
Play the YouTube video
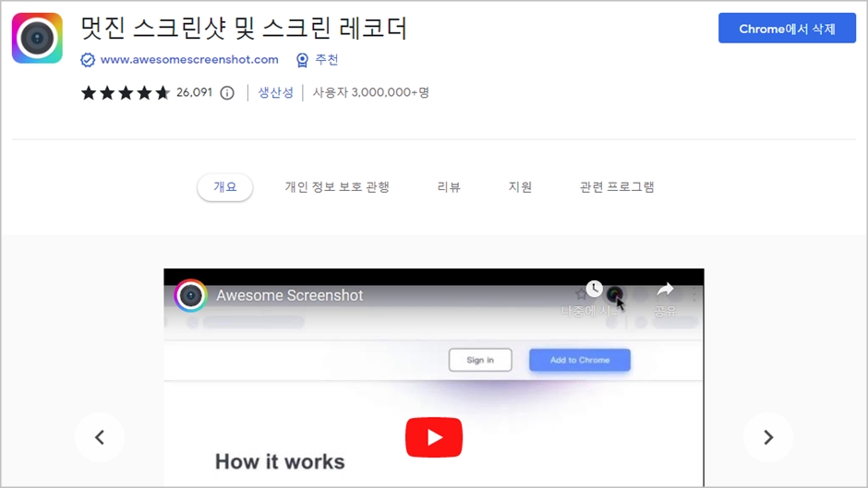point(434,437)
